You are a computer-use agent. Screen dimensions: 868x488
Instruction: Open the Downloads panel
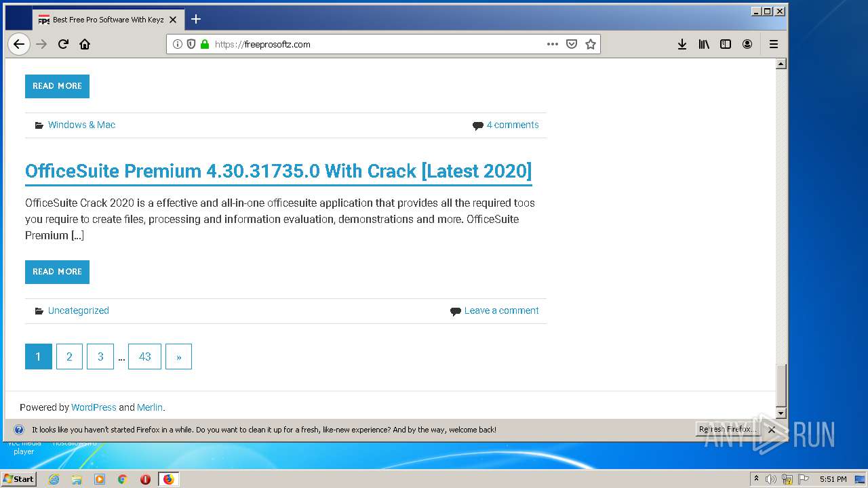682,44
